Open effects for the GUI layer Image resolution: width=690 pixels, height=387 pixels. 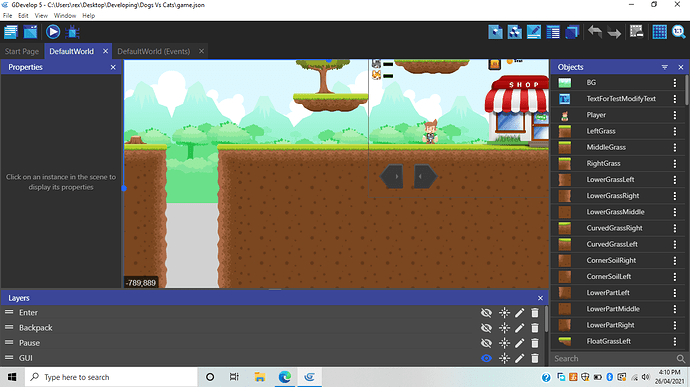coord(504,358)
